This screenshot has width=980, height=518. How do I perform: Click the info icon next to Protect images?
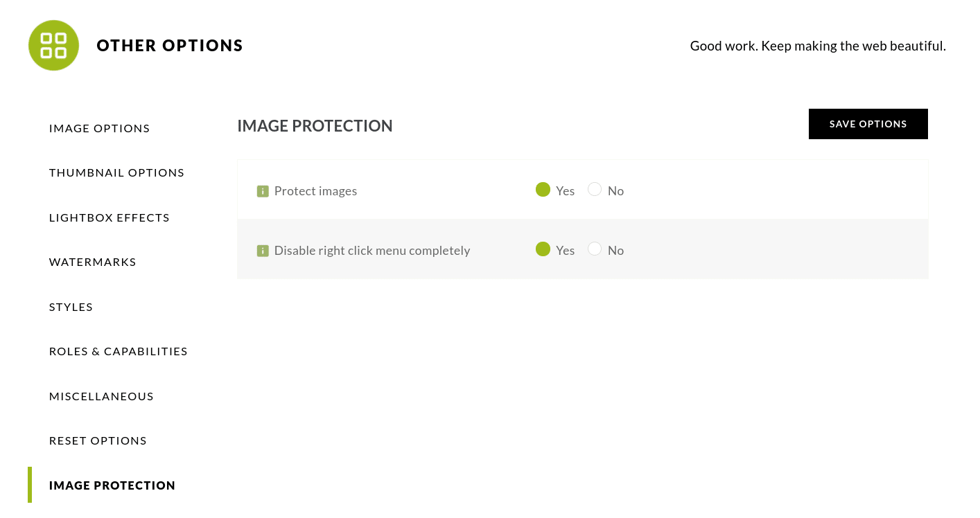(x=263, y=190)
